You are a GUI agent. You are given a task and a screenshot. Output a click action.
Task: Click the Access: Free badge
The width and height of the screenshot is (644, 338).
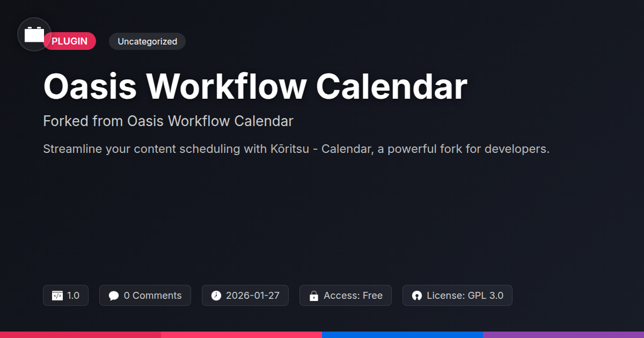[x=353, y=296]
